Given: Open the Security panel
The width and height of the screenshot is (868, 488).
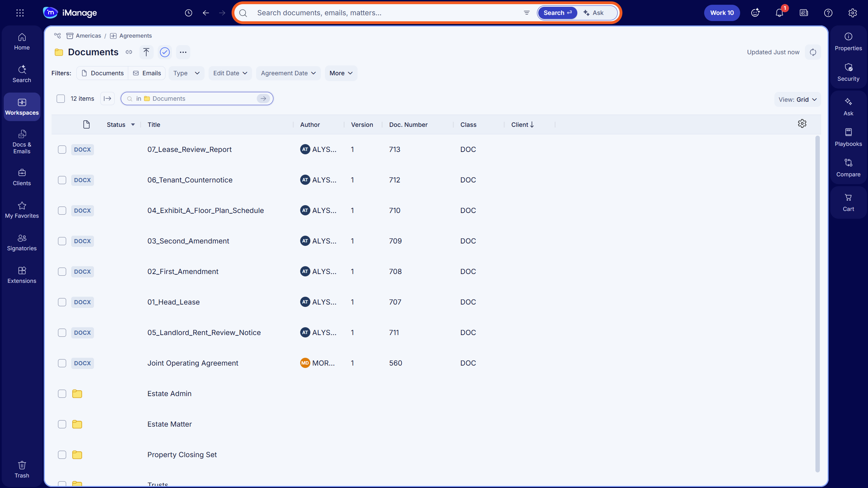Looking at the screenshot, I should pyautogui.click(x=848, y=72).
